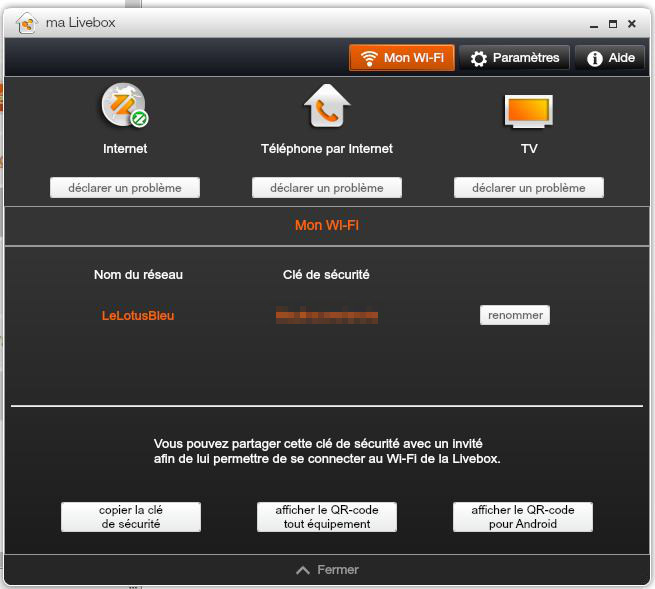Click the ma Livebox app logo icon
655x589 pixels.
point(27,23)
